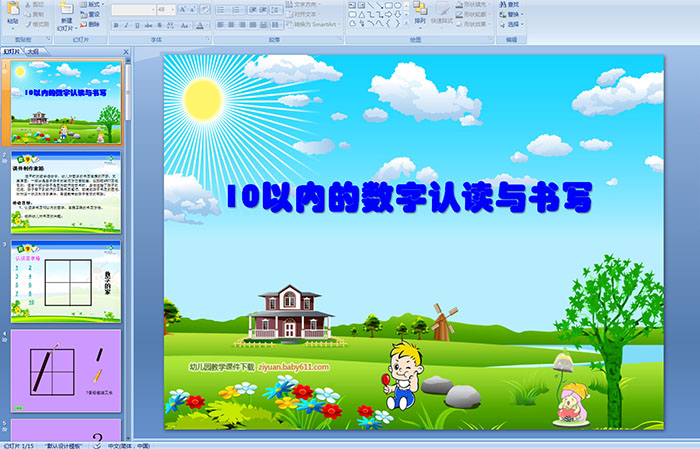Click the Paste (粘贴) clipboard icon
This screenshot has height=449, width=700.
point(13,8)
